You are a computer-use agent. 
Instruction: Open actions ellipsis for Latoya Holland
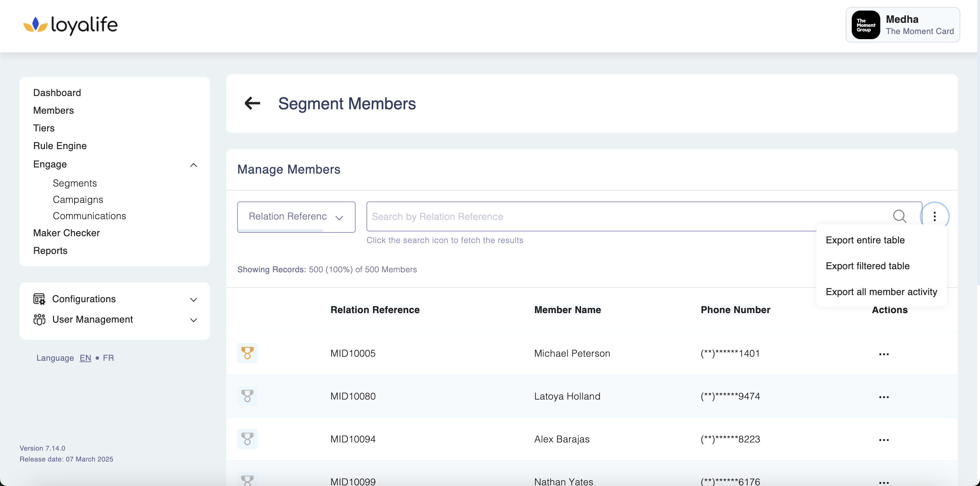pos(883,397)
